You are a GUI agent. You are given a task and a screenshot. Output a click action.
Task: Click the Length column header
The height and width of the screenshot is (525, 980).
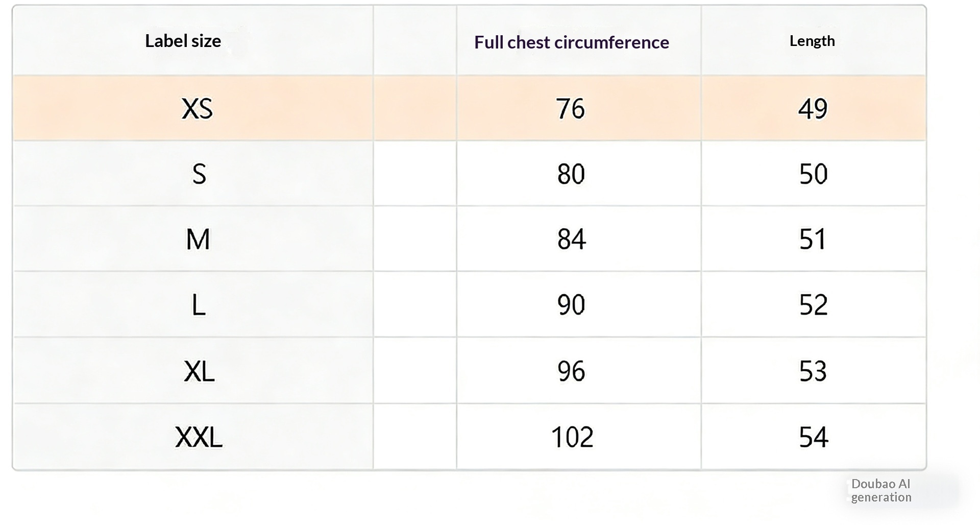(812, 41)
